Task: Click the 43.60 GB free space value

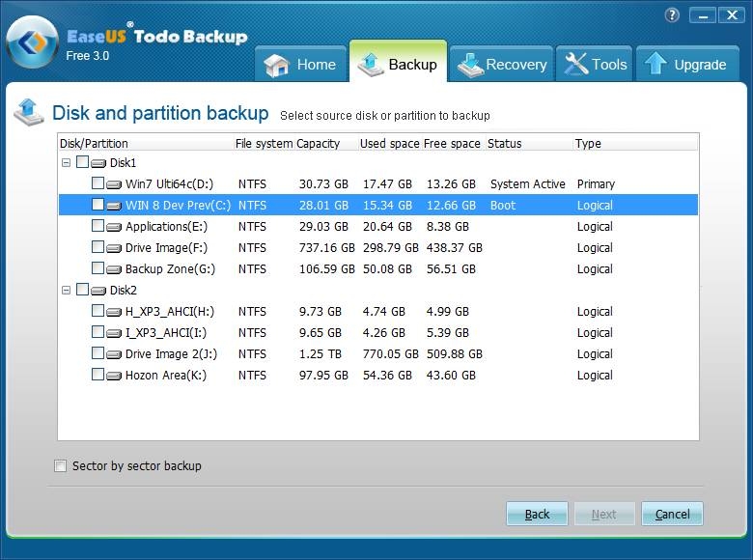Action: [x=451, y=375]
